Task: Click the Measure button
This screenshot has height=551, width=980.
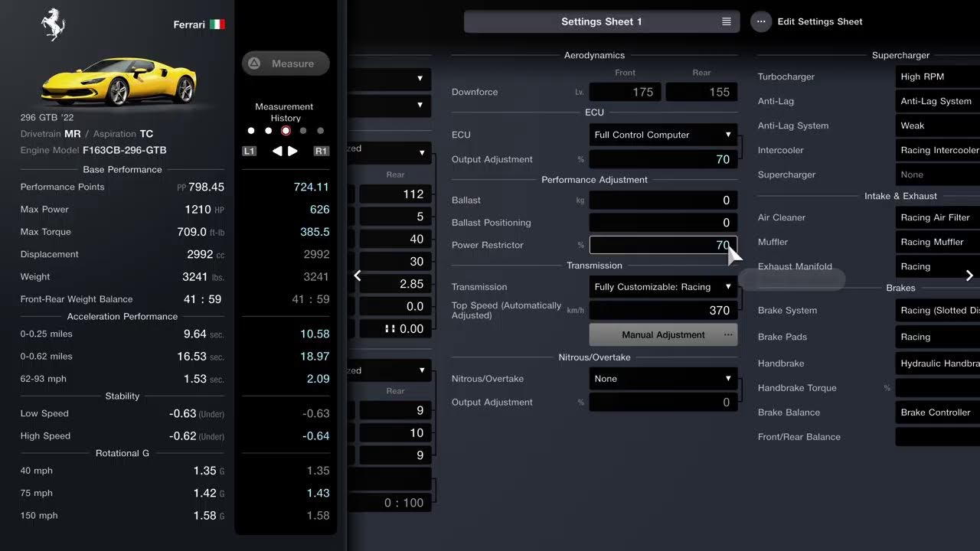Action: (286, 64)
